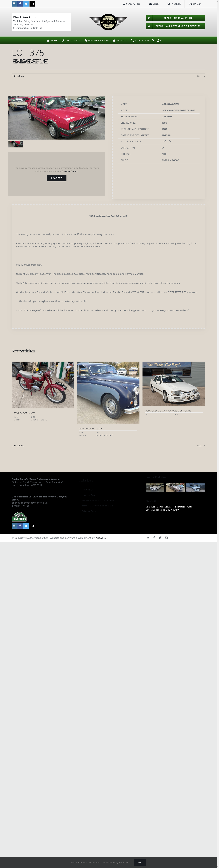Open the Watching list link
Image resolution: width=219 pixels, height=868 pixels.
(174, 4)
